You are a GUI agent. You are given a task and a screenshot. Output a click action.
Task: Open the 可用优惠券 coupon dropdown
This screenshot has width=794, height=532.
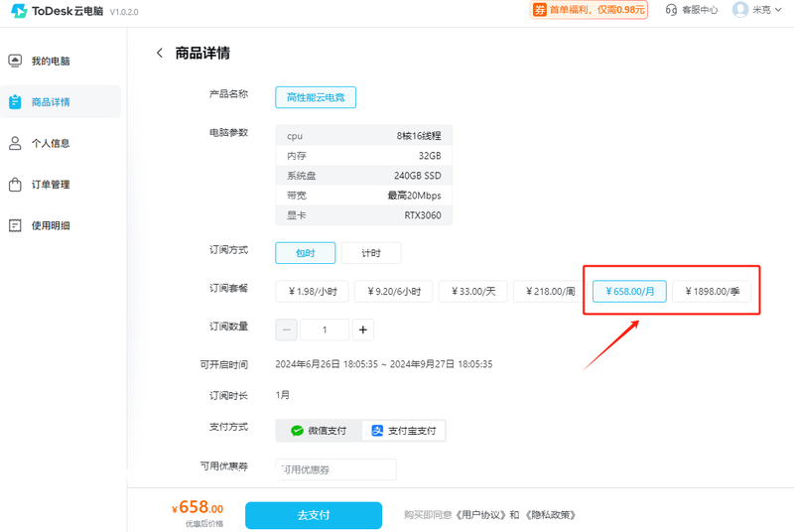(x=335, y=469)
